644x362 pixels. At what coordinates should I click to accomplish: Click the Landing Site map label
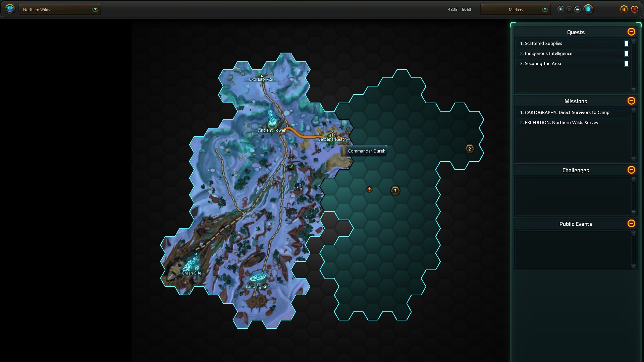click(x=258, y=287)
